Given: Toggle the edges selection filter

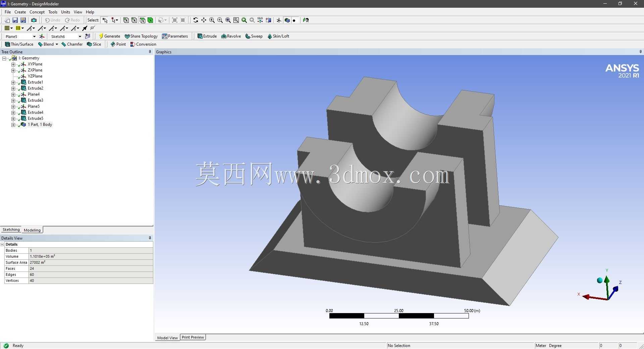Looking at the screenshot, I should click(x=134, y=20).
